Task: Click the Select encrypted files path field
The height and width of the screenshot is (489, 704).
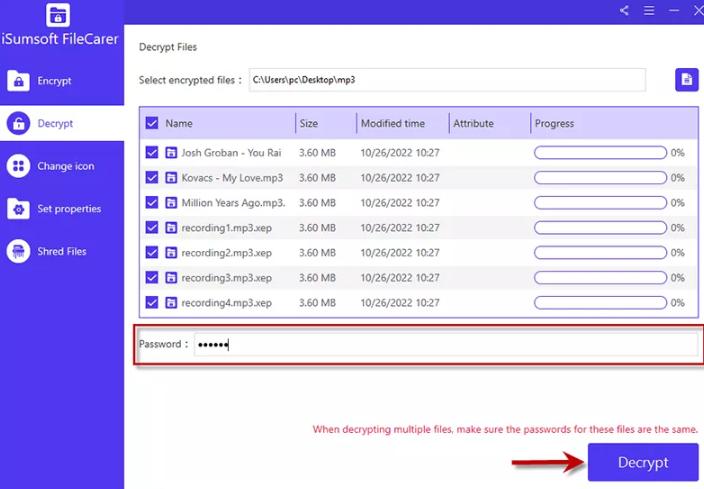Action: click(447, 80)
